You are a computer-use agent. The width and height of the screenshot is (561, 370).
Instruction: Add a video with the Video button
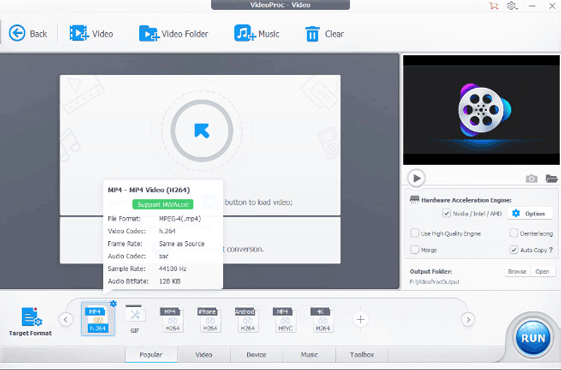91,34
